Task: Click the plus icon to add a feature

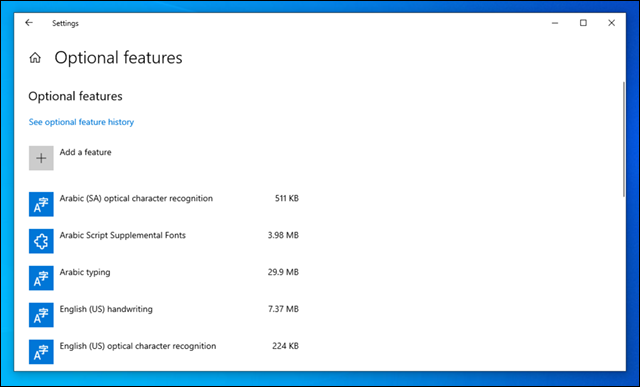Action: 41,158
